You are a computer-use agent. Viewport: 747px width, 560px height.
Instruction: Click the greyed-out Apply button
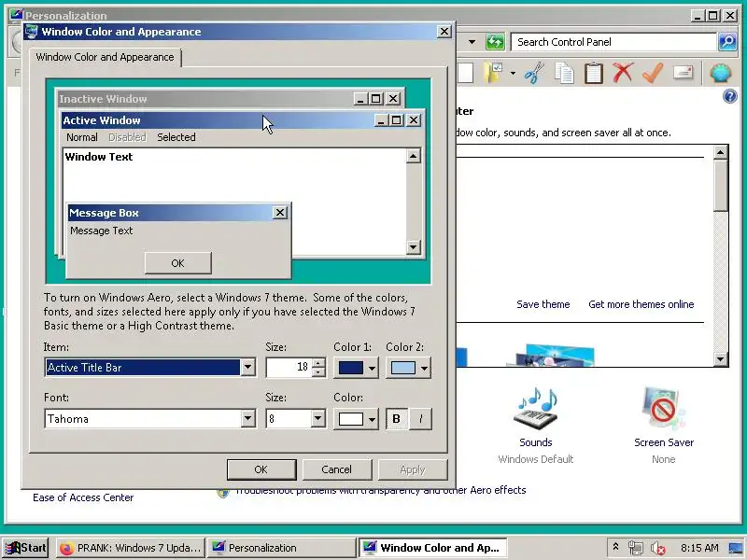tap(413, 469)
